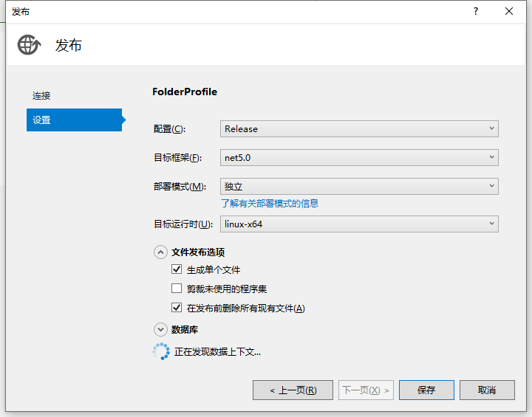Open the 目标框架 net5.0 dropdown
The image size is (532, 417).
(x=359, y=157)
